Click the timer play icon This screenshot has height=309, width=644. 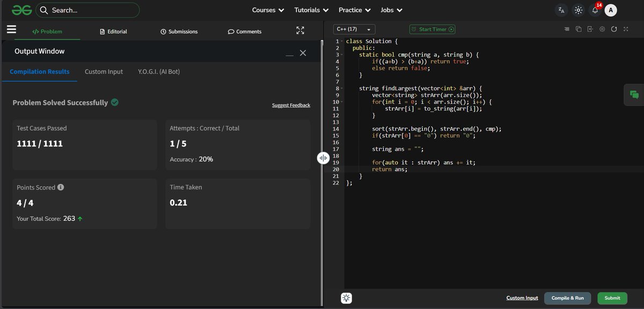point(451,30)
